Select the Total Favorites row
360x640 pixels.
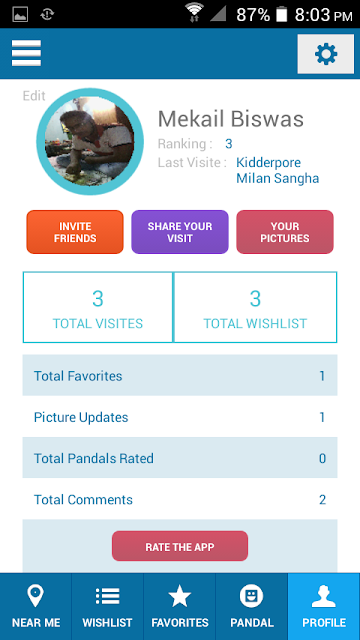click(x=180, y=376)
